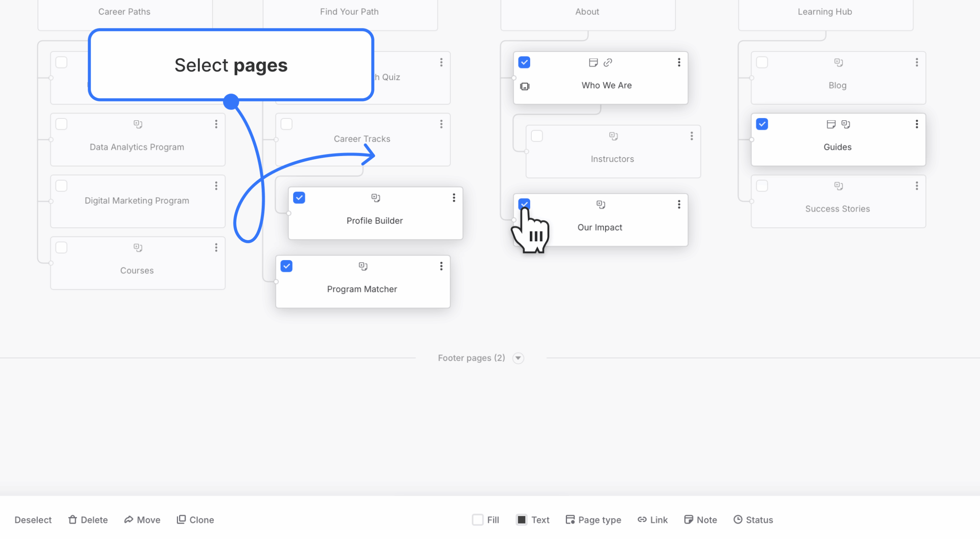980x539 pixels.
Task: Click the page type icon on Our Impact
Action: [x=601, y=205]
